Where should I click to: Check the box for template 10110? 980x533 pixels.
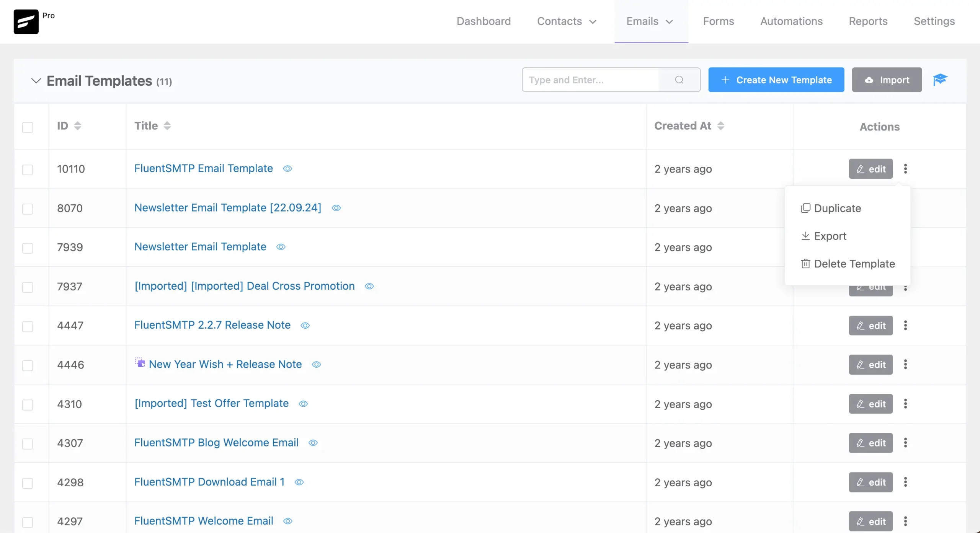tap(28, 170)
